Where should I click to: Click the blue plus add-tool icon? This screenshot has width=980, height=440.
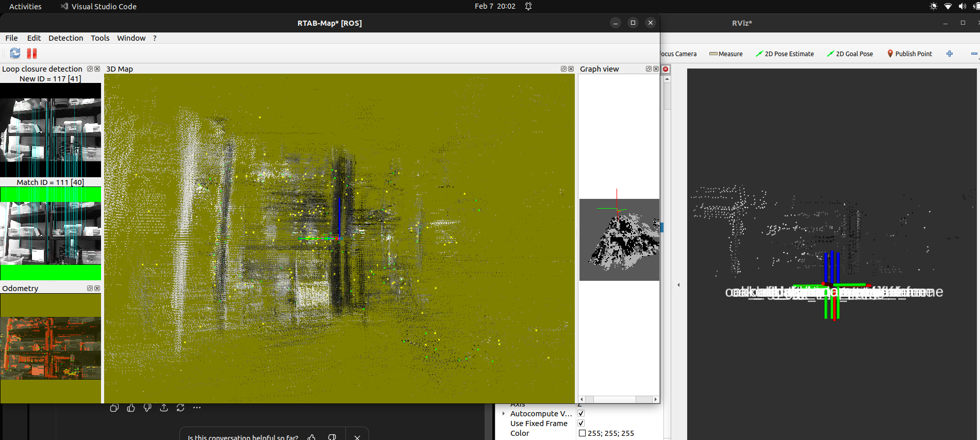point(950,54)
